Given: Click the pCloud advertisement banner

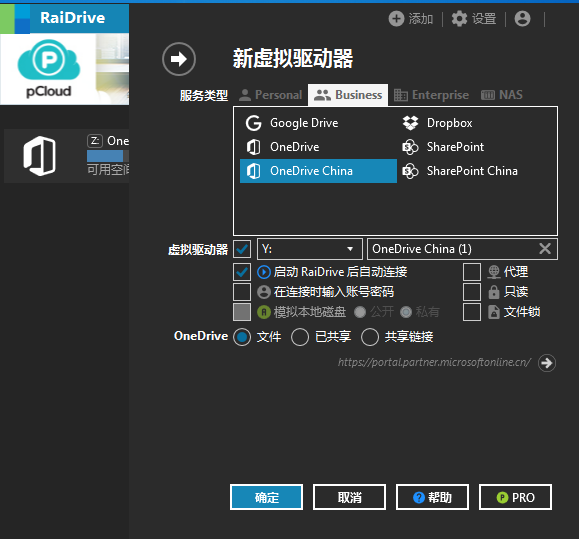Looking at the screenshot, I should tap(65, 69).
